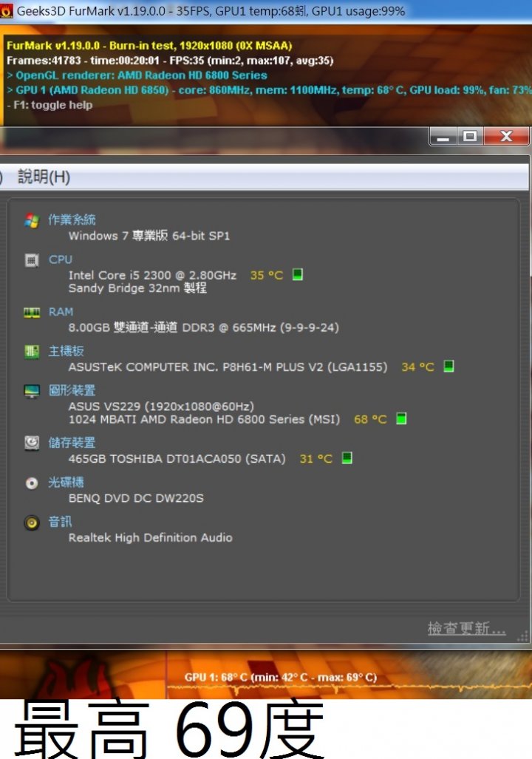
Task: Open the 說明(H) help menu
Action: pyautogui.click(x=44, y=177)
